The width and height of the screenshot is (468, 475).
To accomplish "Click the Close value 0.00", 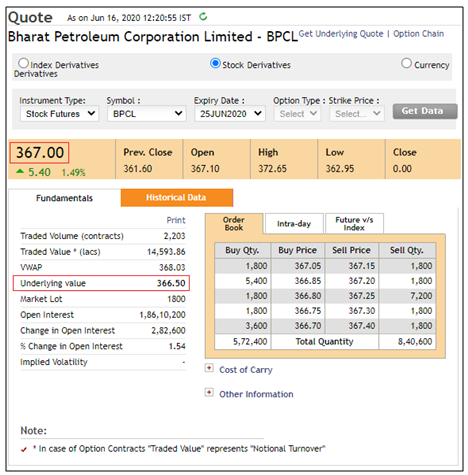I will click(402, 169).
